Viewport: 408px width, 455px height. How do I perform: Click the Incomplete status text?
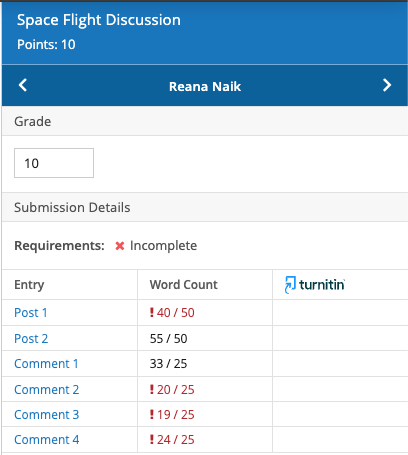click(163, 246)
